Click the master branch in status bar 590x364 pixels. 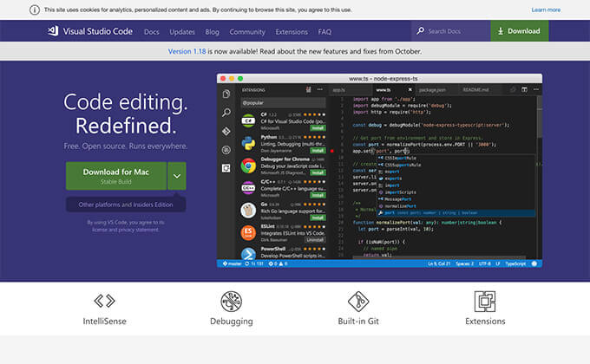pyautogui.click(x=233, y=263)
